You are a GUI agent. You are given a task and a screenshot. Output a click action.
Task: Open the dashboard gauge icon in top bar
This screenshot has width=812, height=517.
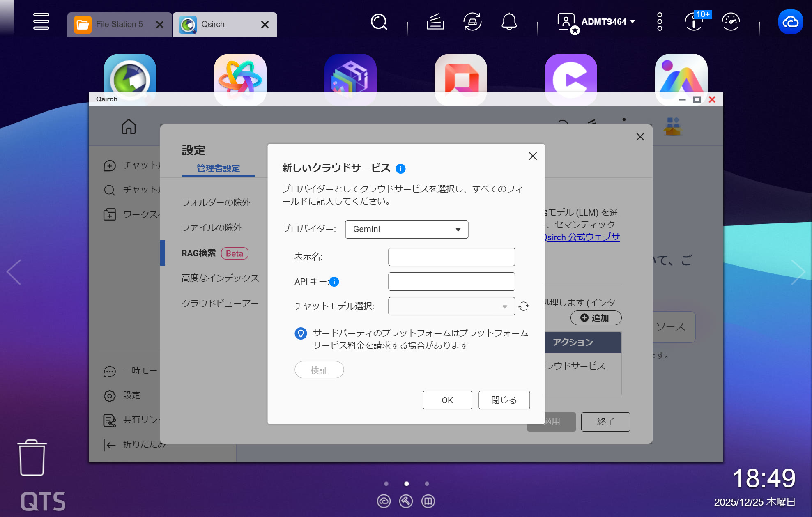731,22
